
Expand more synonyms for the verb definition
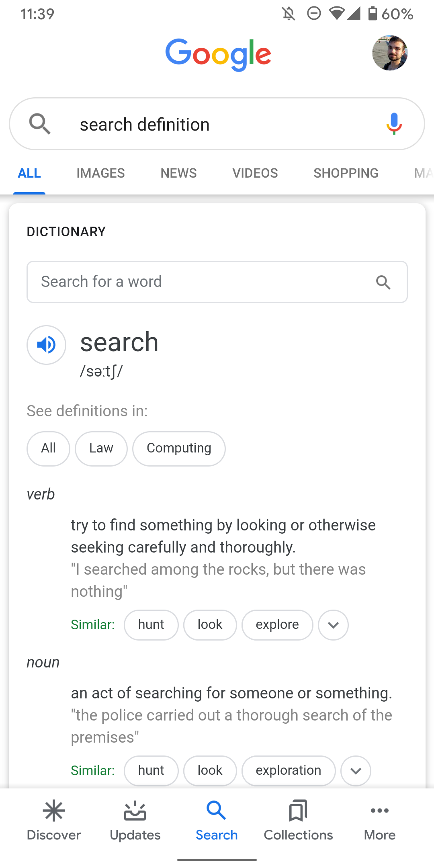(x=333, y=625)
